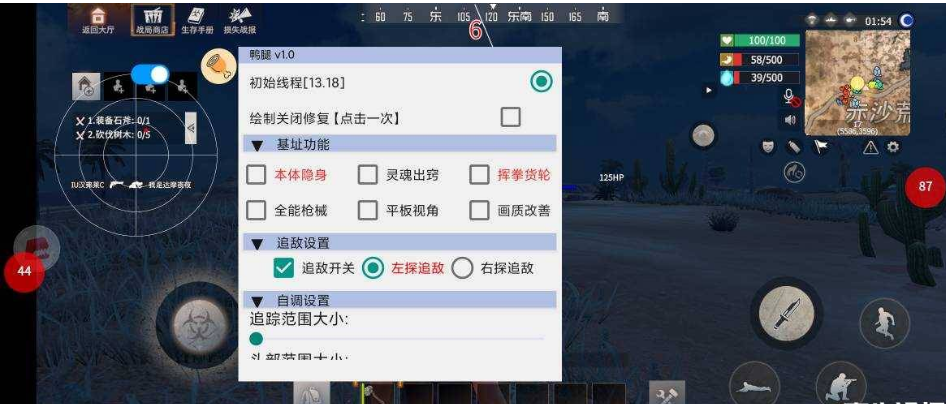Viewport: 946px width, 404px height.
Task: Adjust the 追踪范围大小 slider handle
Action: click(x=256, y=339)
